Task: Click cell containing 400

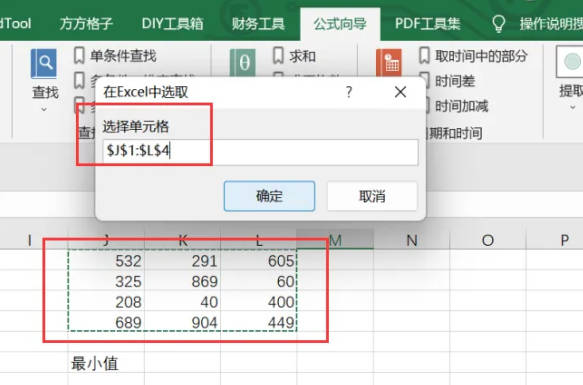Action: (259, 301)
